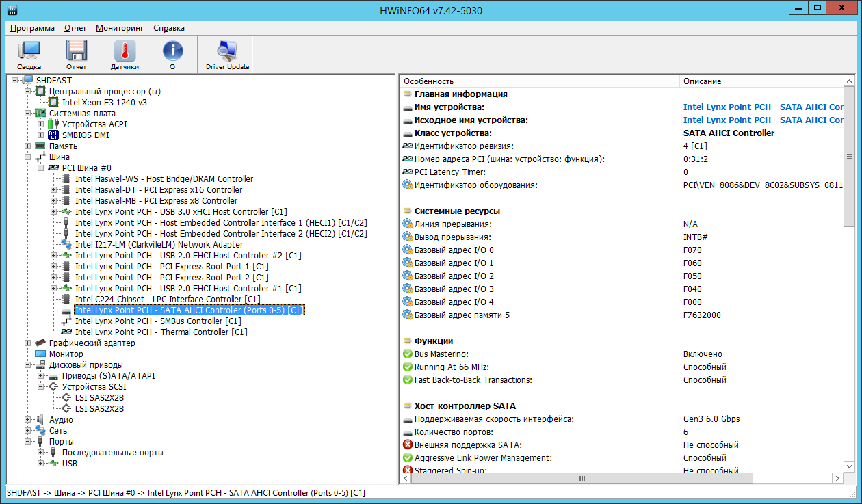The width and height of the screenshot is (862, 504).
Task: Expand the Аудио tree node
Action: click(28, 420)
